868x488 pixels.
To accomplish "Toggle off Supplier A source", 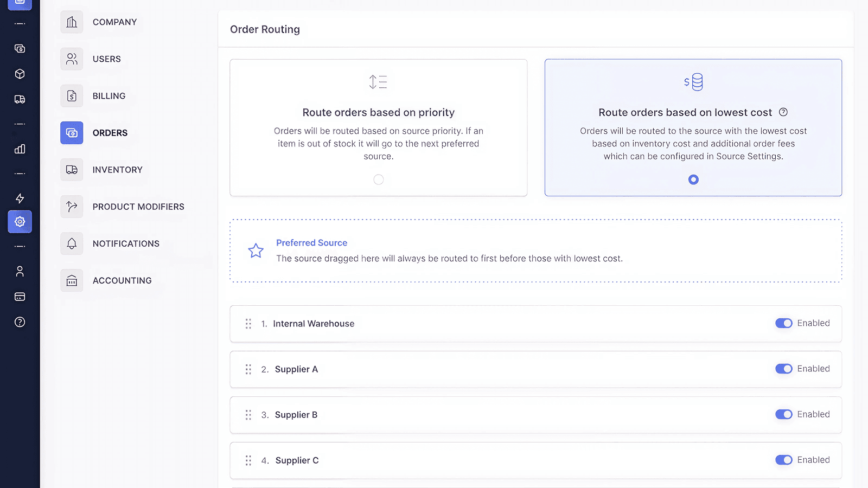I will [x=783, y=369].
